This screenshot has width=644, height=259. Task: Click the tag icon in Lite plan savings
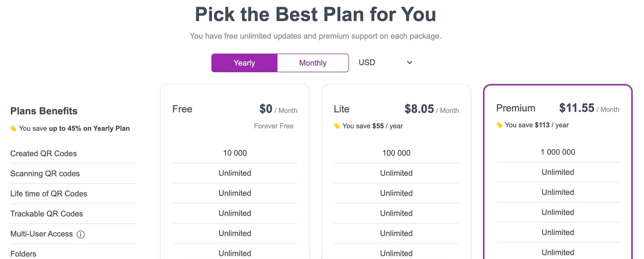coord(337,126)
